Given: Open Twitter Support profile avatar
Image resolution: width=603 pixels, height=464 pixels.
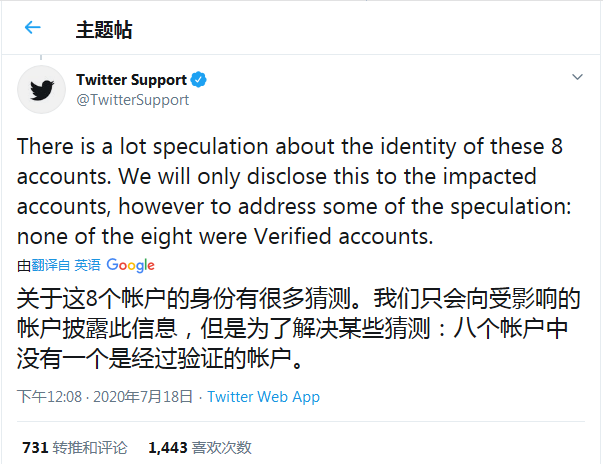Looking at the screenshot, I should pyautogui.click(x=42, y=90).
